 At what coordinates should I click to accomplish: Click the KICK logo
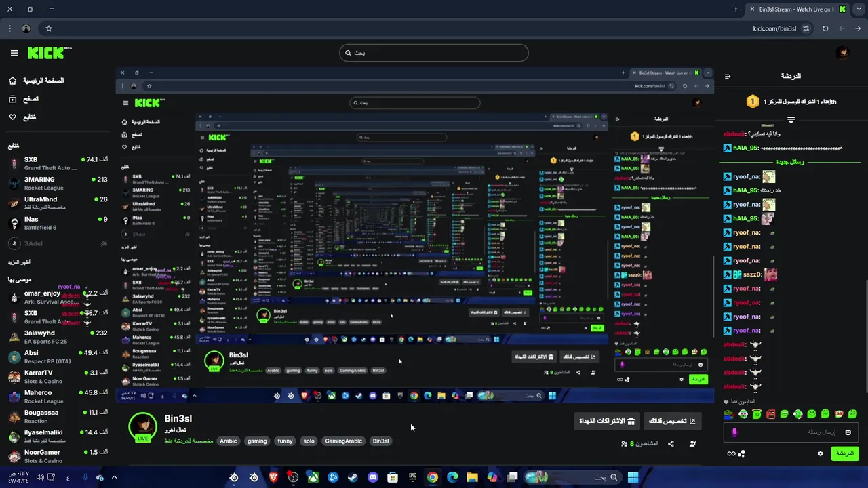(x=49, y=52)
